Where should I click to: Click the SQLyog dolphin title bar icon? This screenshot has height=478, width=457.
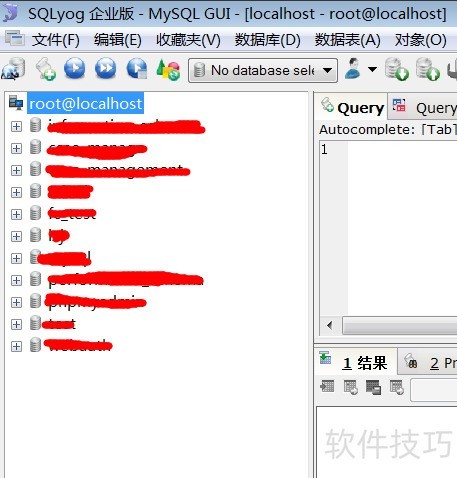[x=10, y=13]
